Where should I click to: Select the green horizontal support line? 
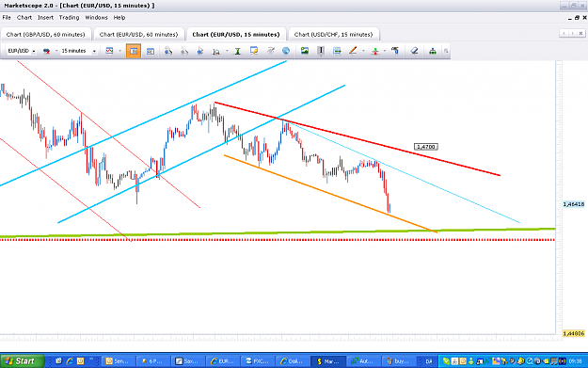pyautogui.click(x=278, y=232)
